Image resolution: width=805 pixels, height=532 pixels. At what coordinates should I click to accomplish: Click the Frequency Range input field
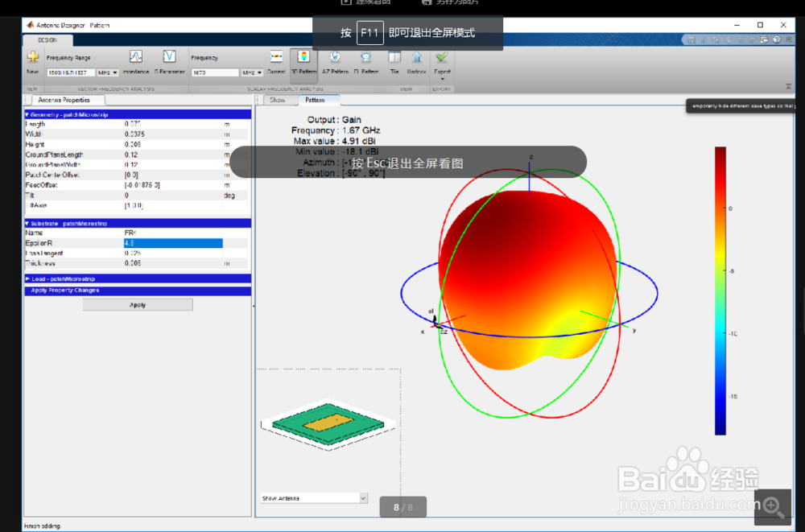(x=71, y=72)
